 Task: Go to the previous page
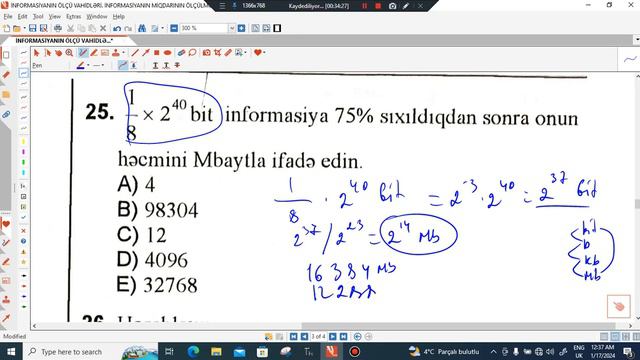(x=304, y=336)
